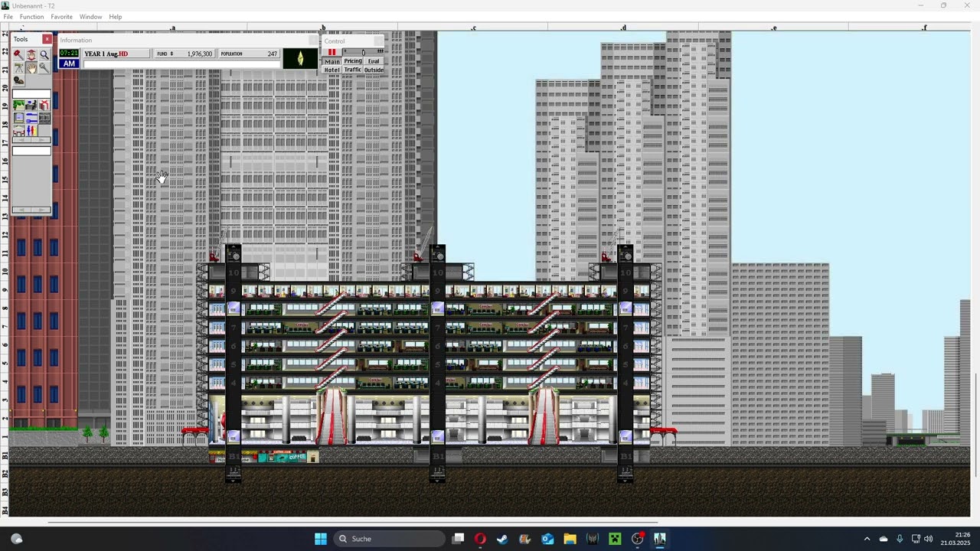This screenshot has width=980, height=551.
Task: Open Outlook from the taskbar
Action: coord(547,539)
